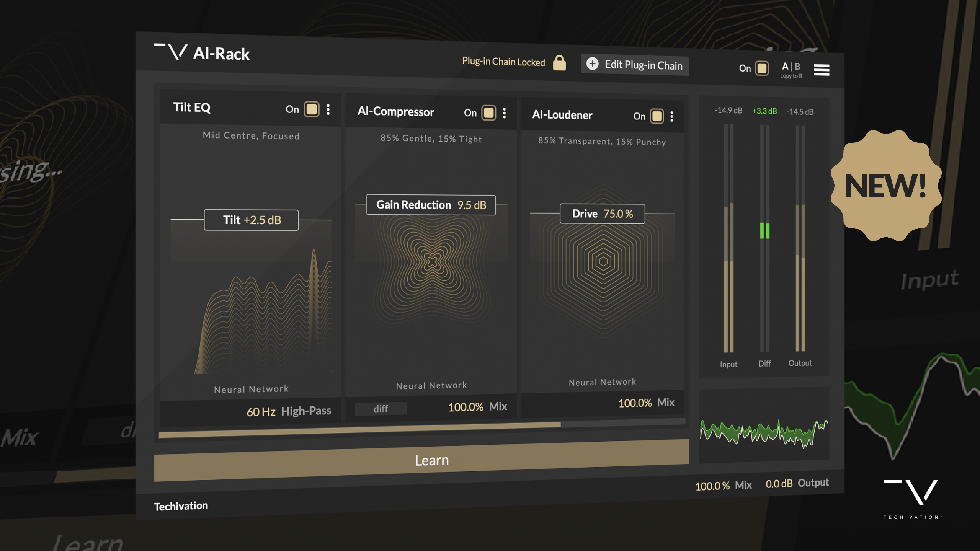Screen dimensions: 980x551
Task: Click the Input level meter
Action: pos(728,238)
